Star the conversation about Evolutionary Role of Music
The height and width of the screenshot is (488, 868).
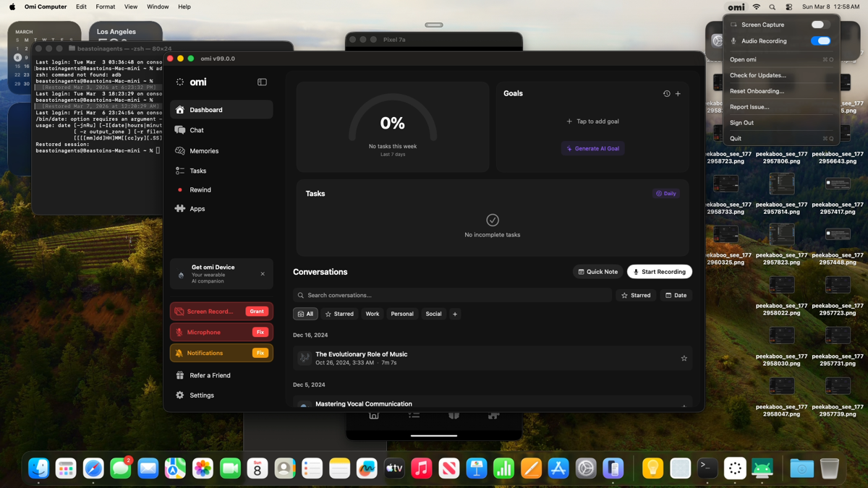(x=684, y=358)
